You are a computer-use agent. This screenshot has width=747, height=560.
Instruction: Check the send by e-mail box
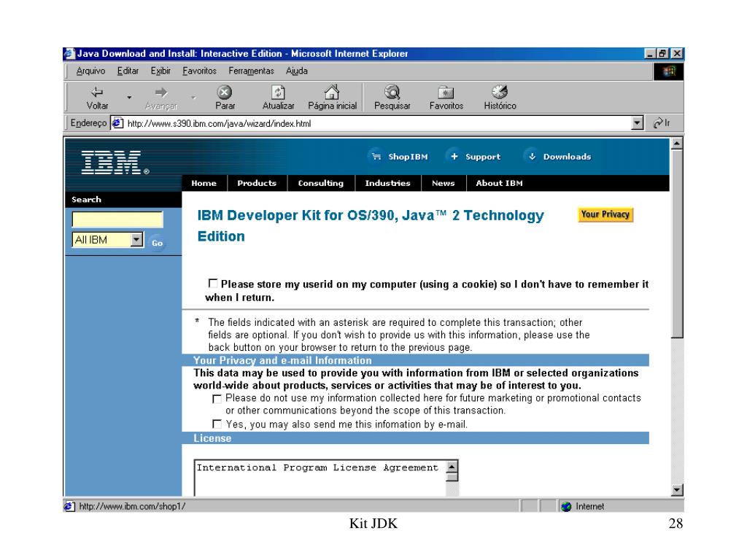(217, 424)
